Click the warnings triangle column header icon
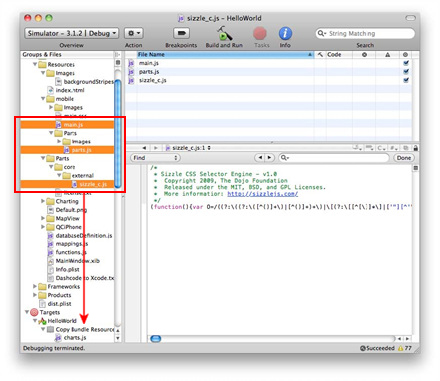 click(387, 54)
